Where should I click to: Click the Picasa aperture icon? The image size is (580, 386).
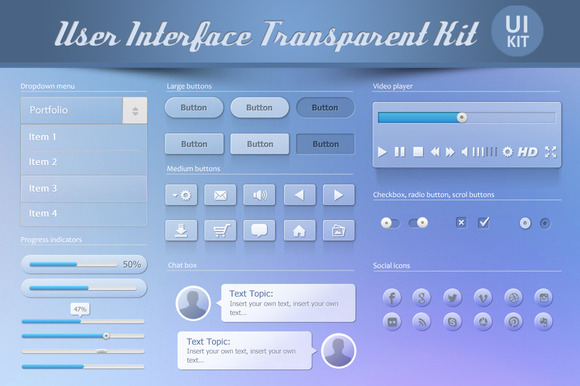click(483, 322)
